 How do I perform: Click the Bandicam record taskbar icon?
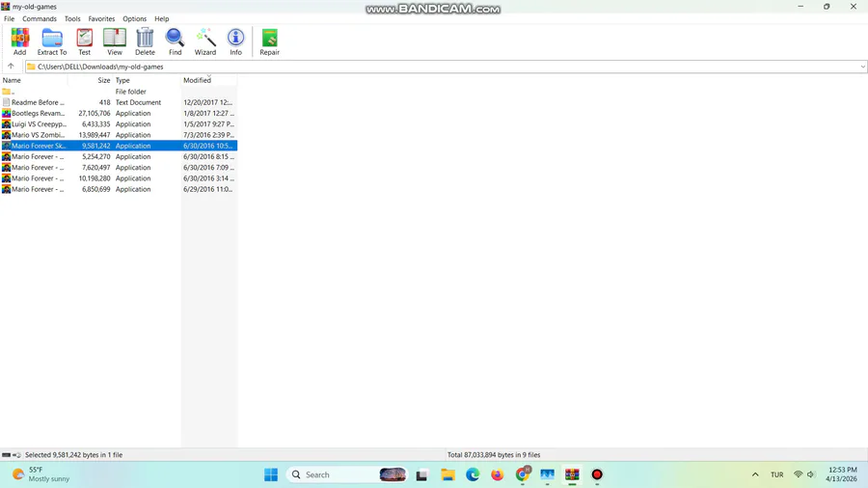(597, 474)
